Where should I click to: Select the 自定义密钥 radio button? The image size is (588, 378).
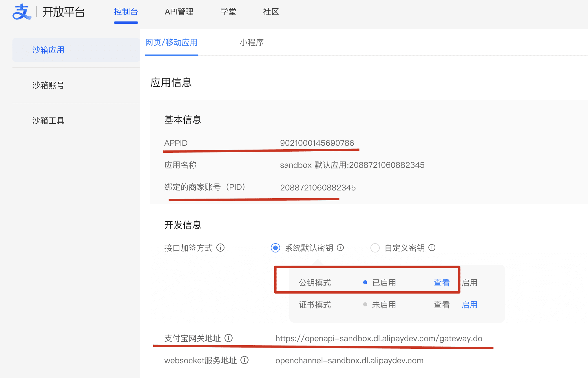tap(375, 248)
